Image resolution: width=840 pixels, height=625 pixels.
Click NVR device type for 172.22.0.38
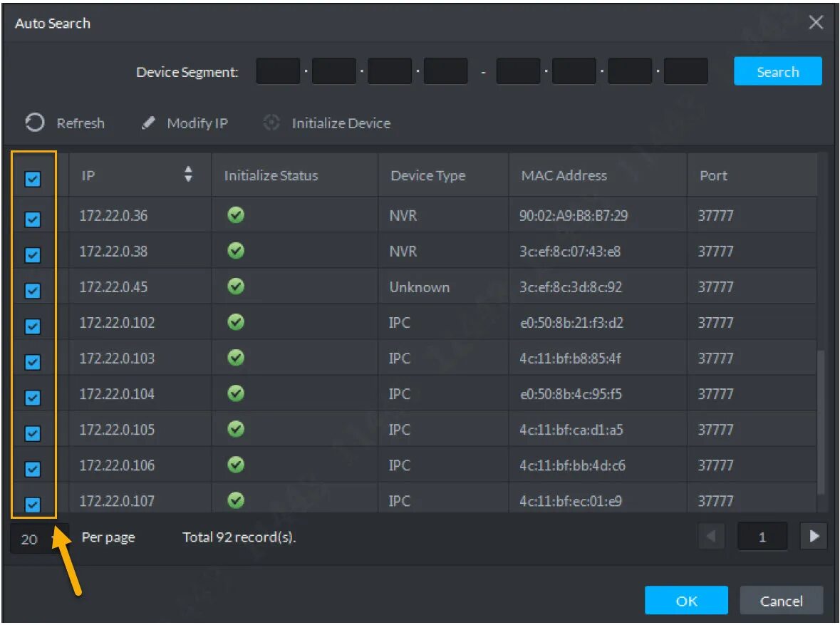tap(403, 252)
